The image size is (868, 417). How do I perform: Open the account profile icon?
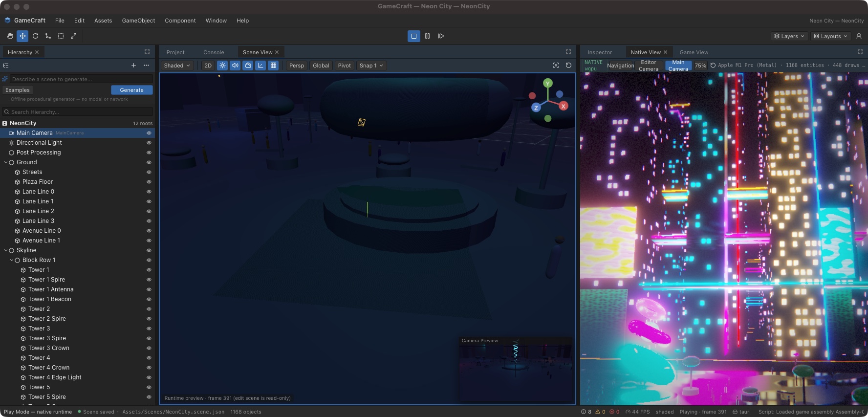point(859,36)
